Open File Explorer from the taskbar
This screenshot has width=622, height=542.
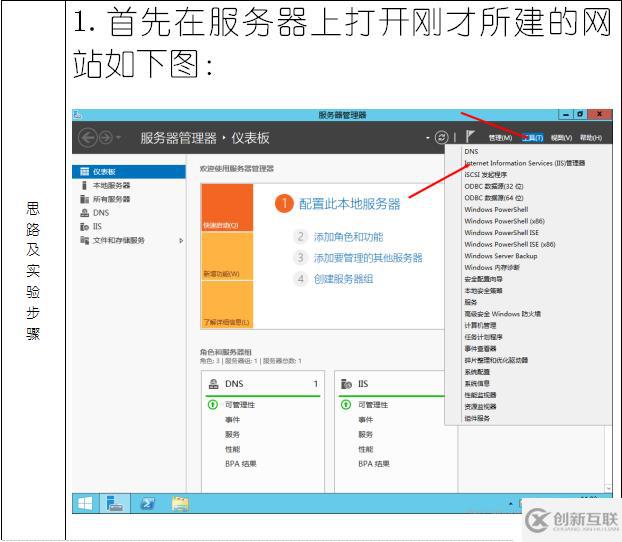click(180, 504)
